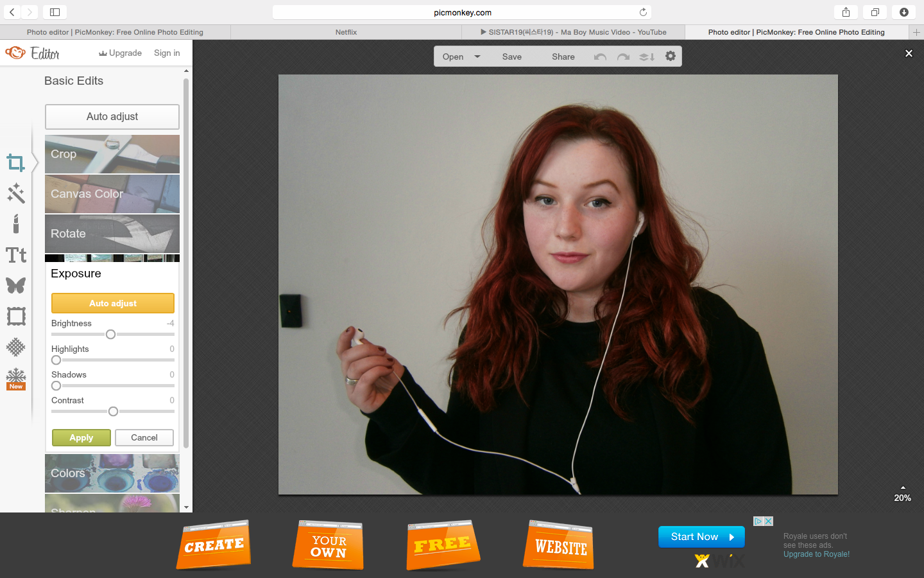Switch to the Netflix tab
This screenshot has height=578, width=924.
pyautogui.click(x=346, y=32)
